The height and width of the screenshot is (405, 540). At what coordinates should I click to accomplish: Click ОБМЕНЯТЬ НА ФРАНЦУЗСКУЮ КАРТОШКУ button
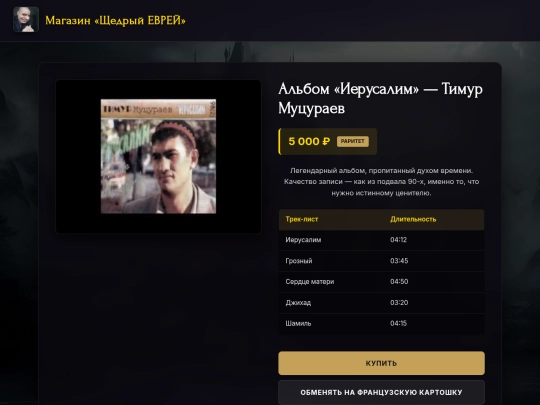[x=381, y=392]
